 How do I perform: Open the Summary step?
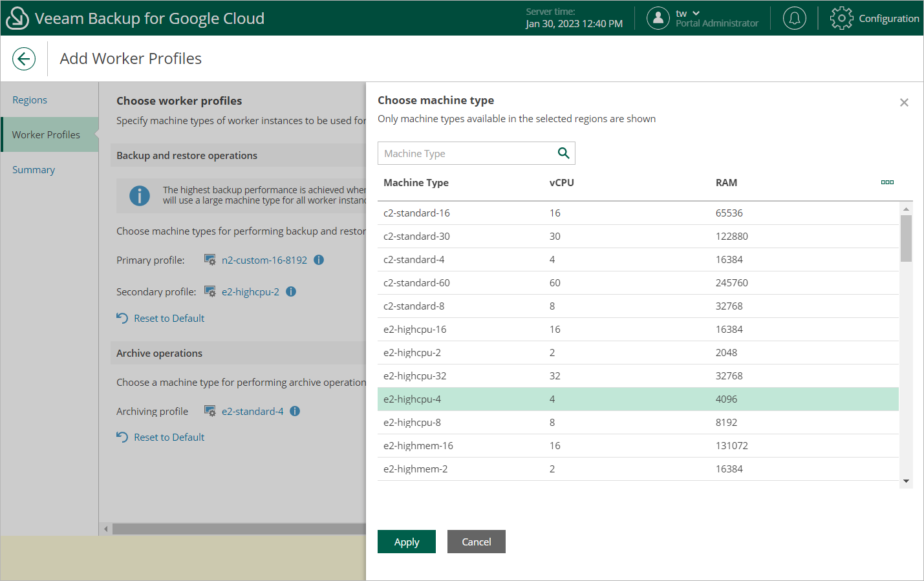(x=34, y=170)
